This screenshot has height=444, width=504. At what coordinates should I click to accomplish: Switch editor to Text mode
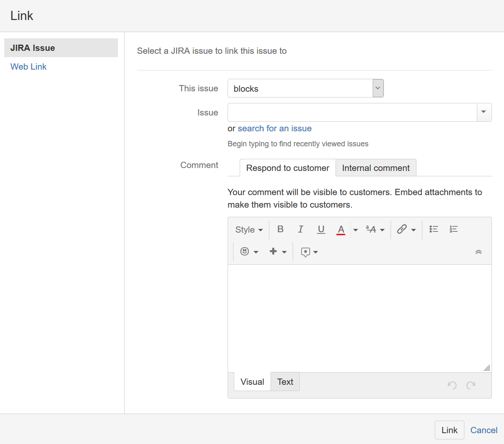285,382
